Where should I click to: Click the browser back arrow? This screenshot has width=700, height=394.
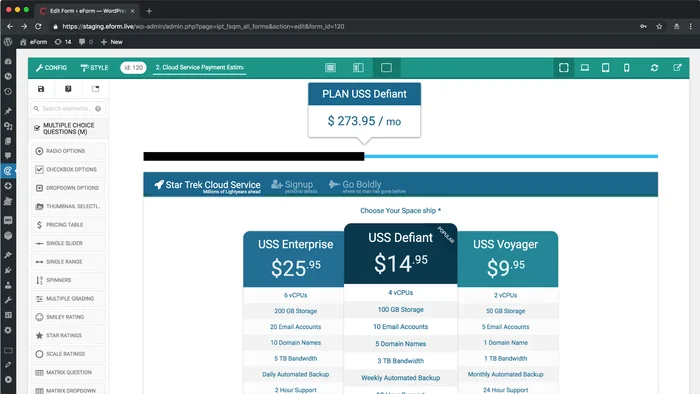coord(10,26)
